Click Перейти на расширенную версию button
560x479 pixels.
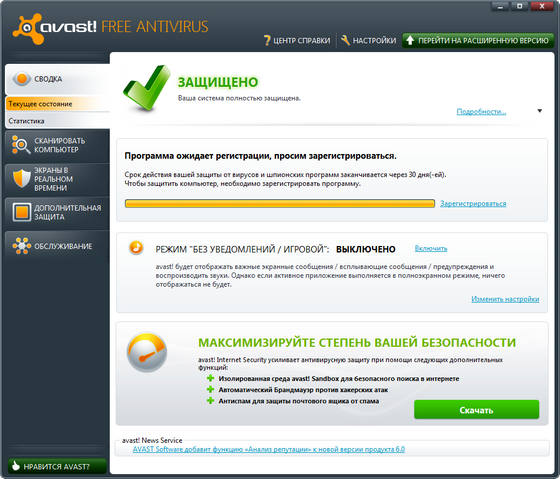478,40
